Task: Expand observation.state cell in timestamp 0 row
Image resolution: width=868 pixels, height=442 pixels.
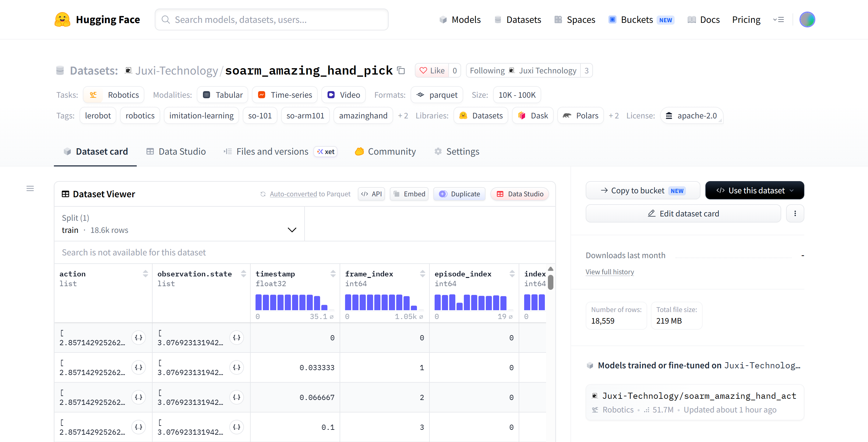Action: coord(237,338)
